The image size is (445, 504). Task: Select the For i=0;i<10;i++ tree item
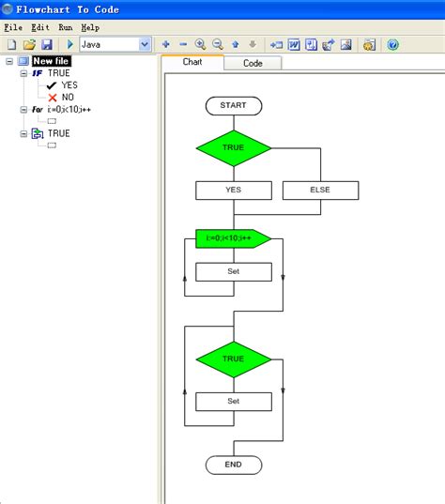[69, 110]
